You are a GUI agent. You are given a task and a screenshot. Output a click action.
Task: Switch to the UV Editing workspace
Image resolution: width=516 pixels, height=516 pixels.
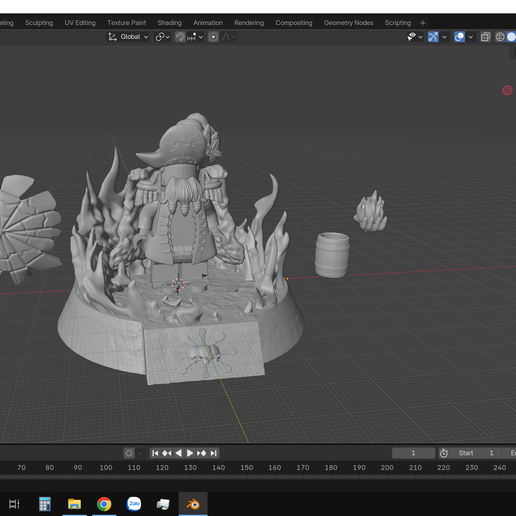(x=80, y=23)
